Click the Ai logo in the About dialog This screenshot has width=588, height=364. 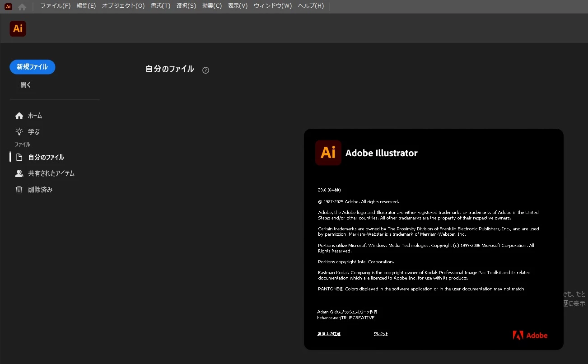point(328,153)
